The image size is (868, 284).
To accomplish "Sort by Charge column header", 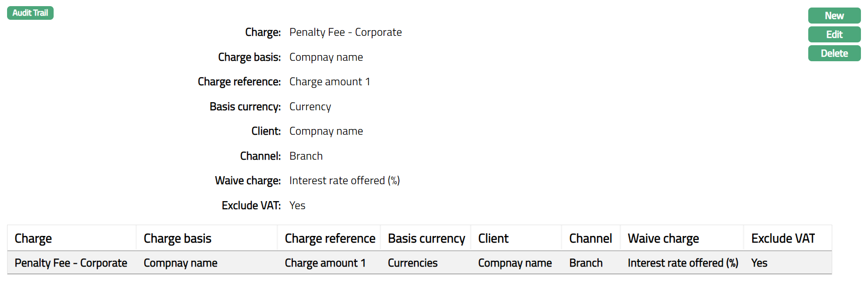I will 33,238.
